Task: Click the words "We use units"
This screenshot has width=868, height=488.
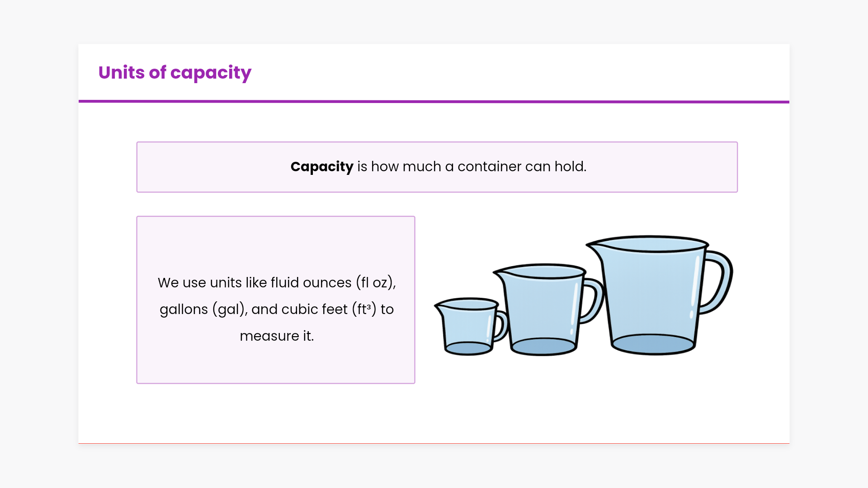Action: click(x=199, y=283)
